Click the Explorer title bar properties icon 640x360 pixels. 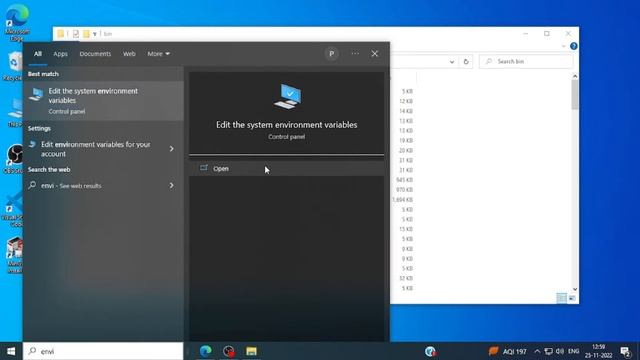(x=76, y=34)
